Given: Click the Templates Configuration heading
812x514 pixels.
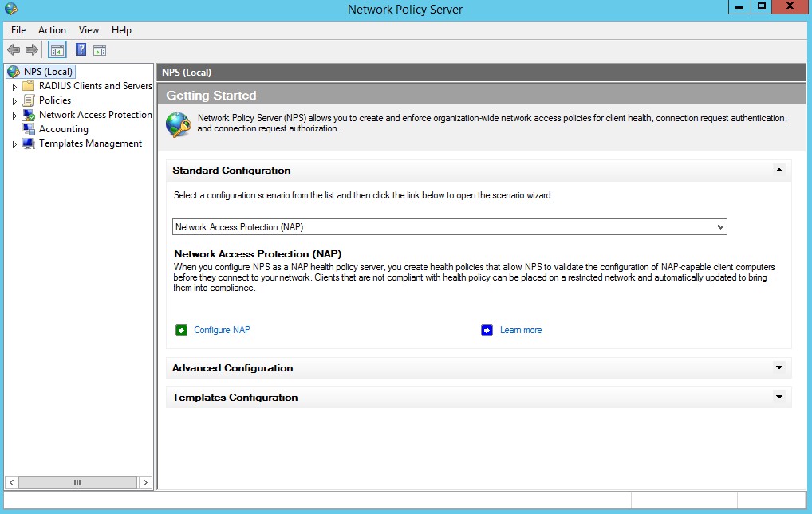Looking at the screenshot, I should tap(235, 398).
